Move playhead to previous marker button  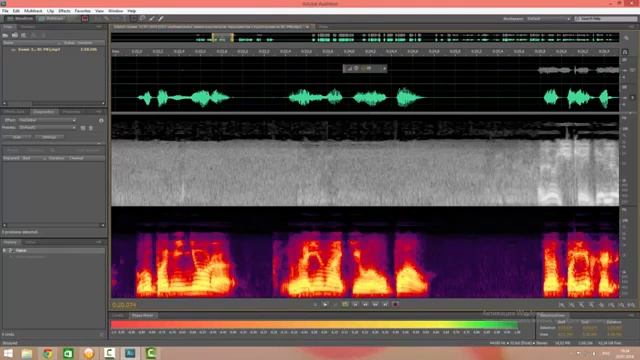(355, 304)
